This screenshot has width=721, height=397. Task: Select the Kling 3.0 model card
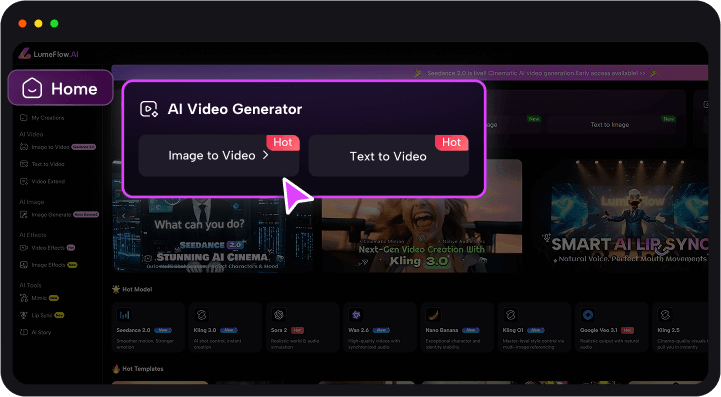(225, 327)
